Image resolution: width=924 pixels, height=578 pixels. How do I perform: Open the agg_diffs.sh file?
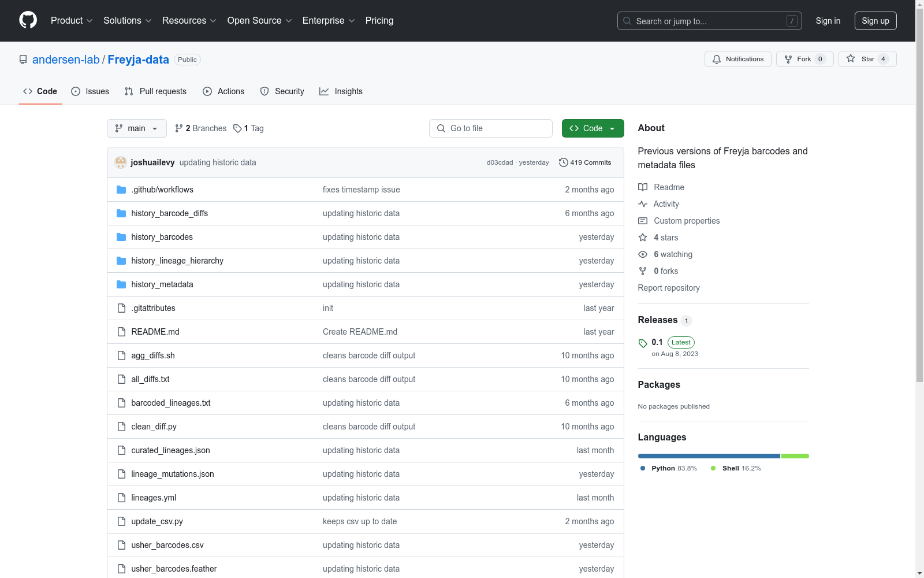(x=153, y=355)
